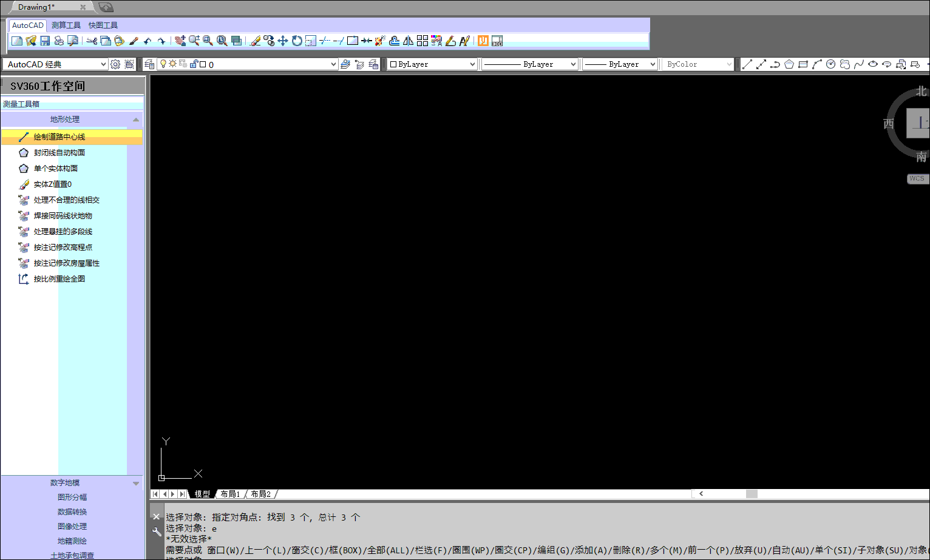
Task: Switch to the 测算工具 tab
Action: coord(66,25)
